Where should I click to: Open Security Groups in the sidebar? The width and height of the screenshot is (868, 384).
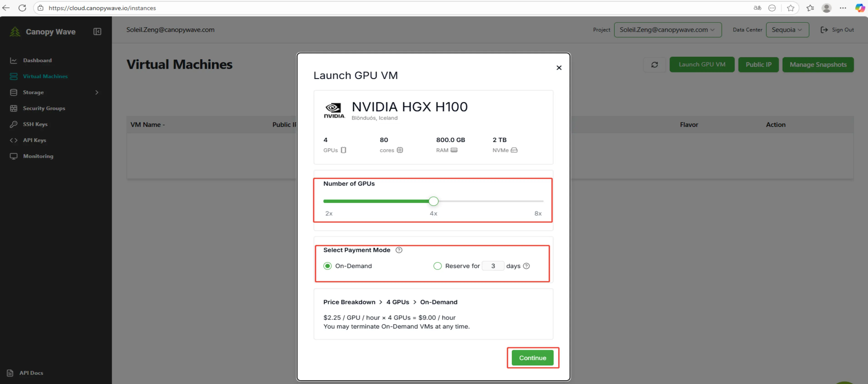pos(44,108)
